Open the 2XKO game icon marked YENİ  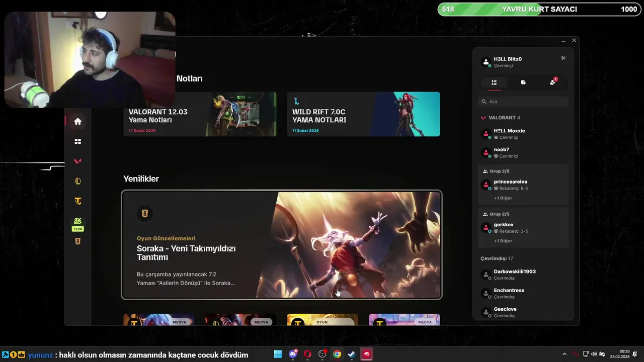click(x=77, y=224)
